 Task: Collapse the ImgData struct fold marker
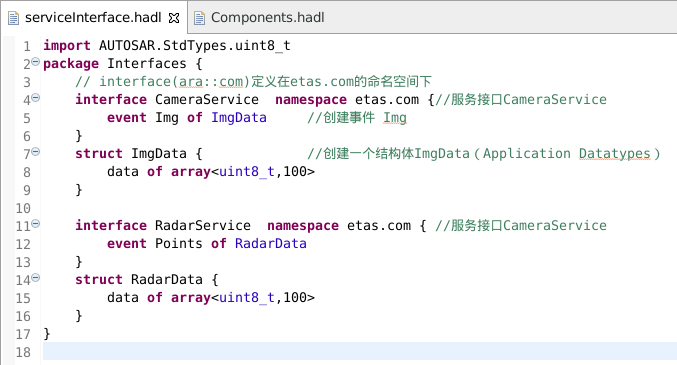click(x=36, y=152)
